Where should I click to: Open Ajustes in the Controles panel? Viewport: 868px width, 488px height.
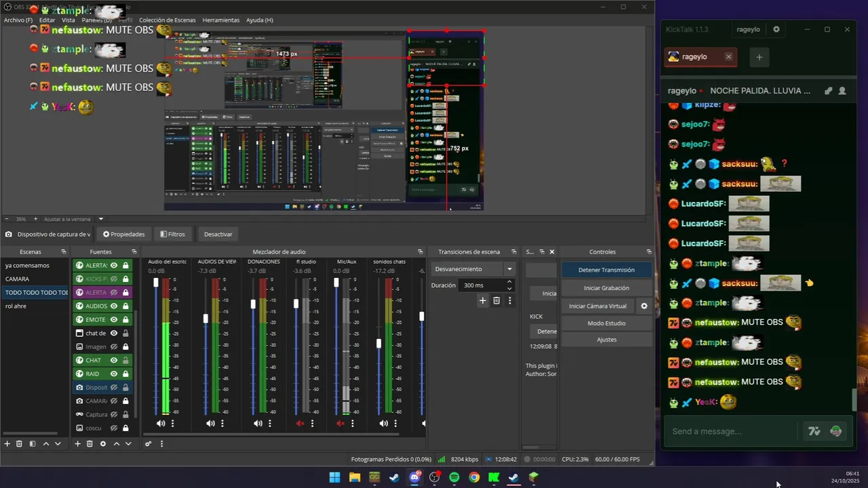click(606, 340)
